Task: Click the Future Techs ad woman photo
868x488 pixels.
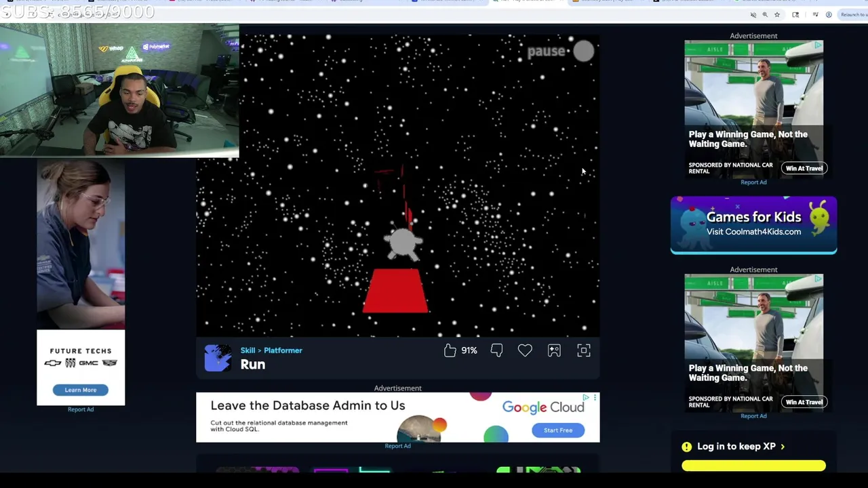Action: click(x=81, y=244)
